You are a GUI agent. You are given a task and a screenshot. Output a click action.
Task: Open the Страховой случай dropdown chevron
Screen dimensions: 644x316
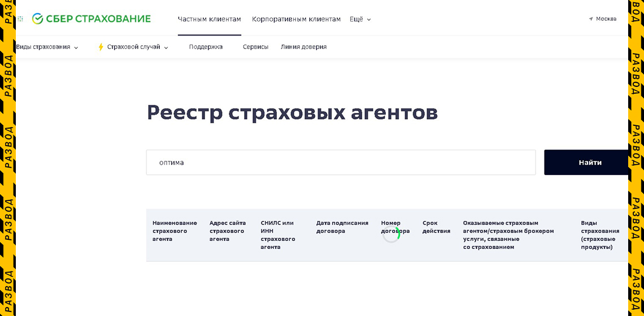[166, 47]
